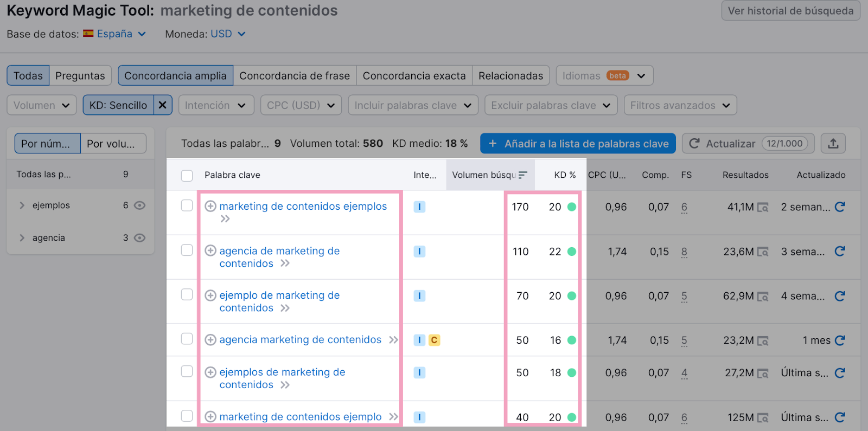Open SERP view for 41,1M results
Image resolution: width=868 pixels, height=431 pixels.
[x=763, y=207]
